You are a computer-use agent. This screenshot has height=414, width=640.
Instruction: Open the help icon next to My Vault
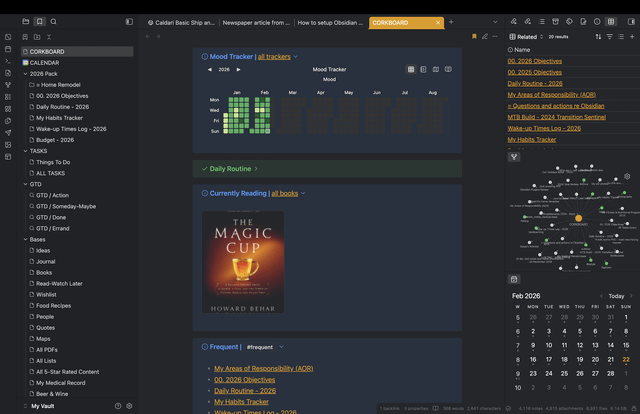[x=118, y=406]
